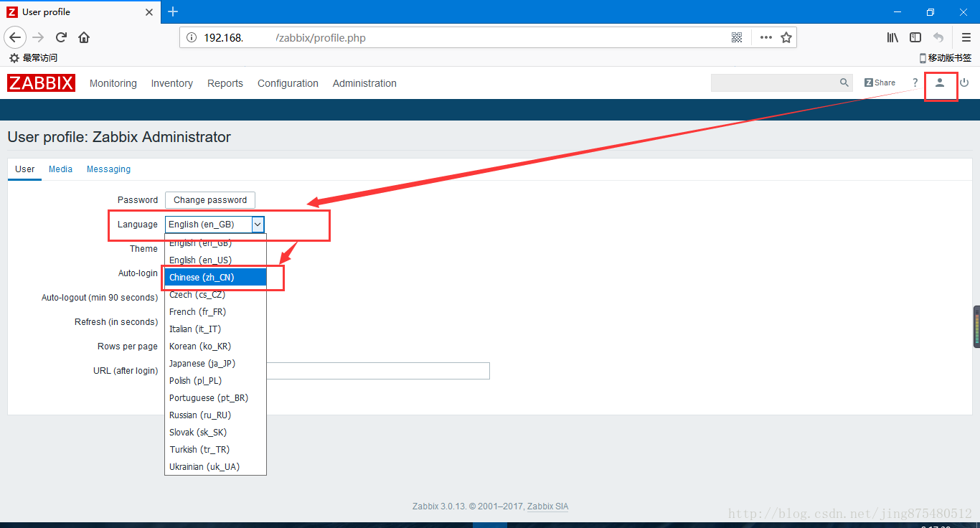Click the page vertical scrollbar handle
This screenshot has height=528, width=980.
pyautogui.click(x=976, y=326)
